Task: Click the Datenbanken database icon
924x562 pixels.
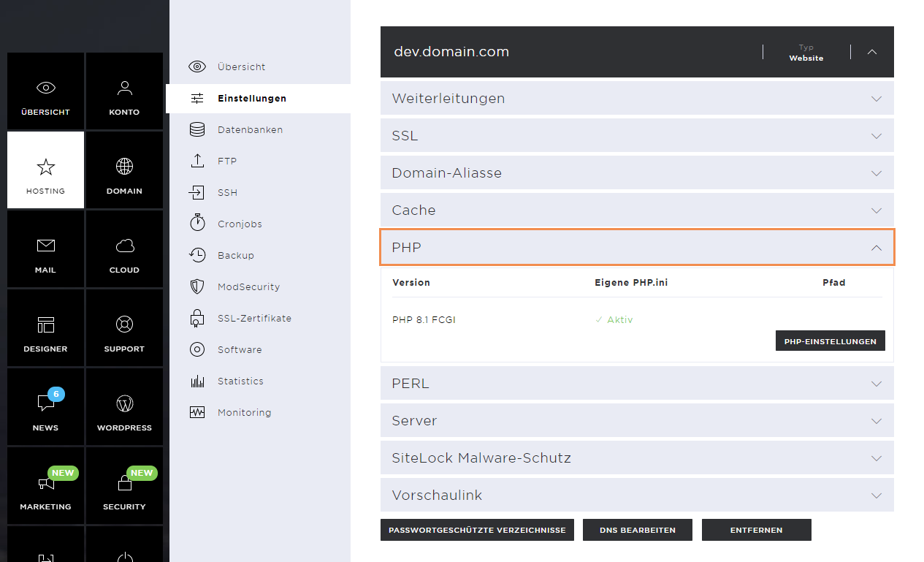Action: (x=197, y=129)
